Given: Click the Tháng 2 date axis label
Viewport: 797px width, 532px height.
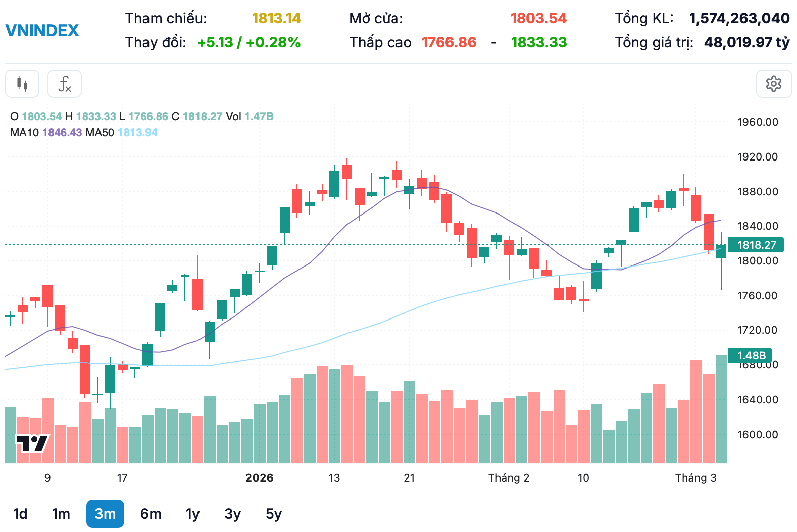Looking at the screenshot, I should tap(509, 477).
